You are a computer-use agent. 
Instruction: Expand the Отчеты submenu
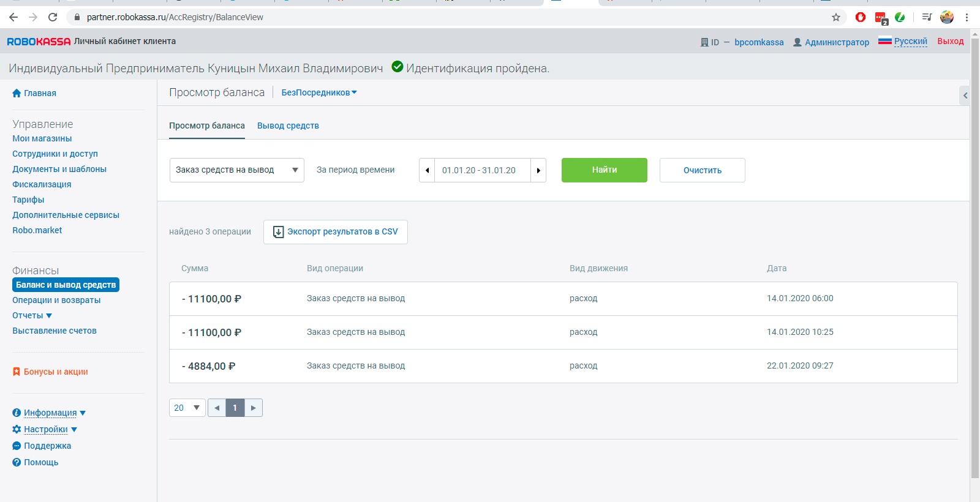pos(32,315)
